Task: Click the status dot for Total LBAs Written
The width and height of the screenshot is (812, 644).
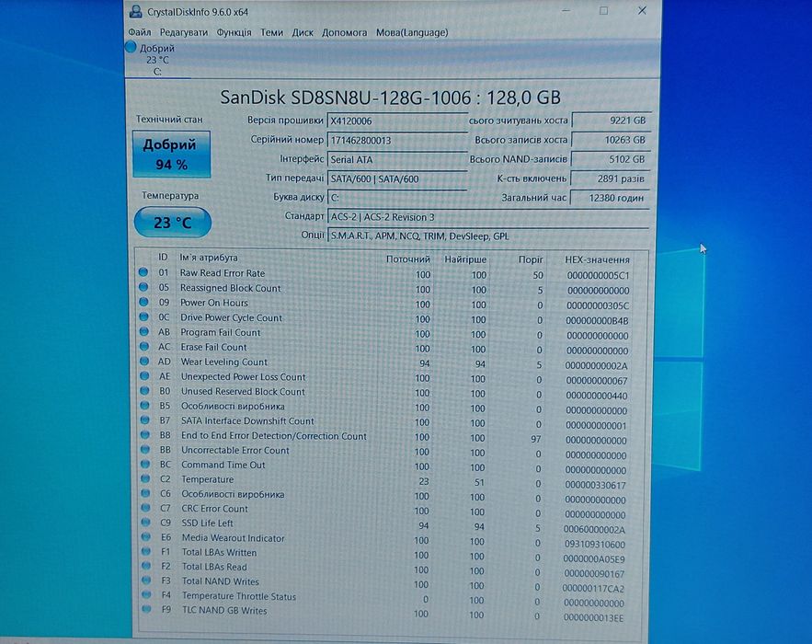Action: 146,552
